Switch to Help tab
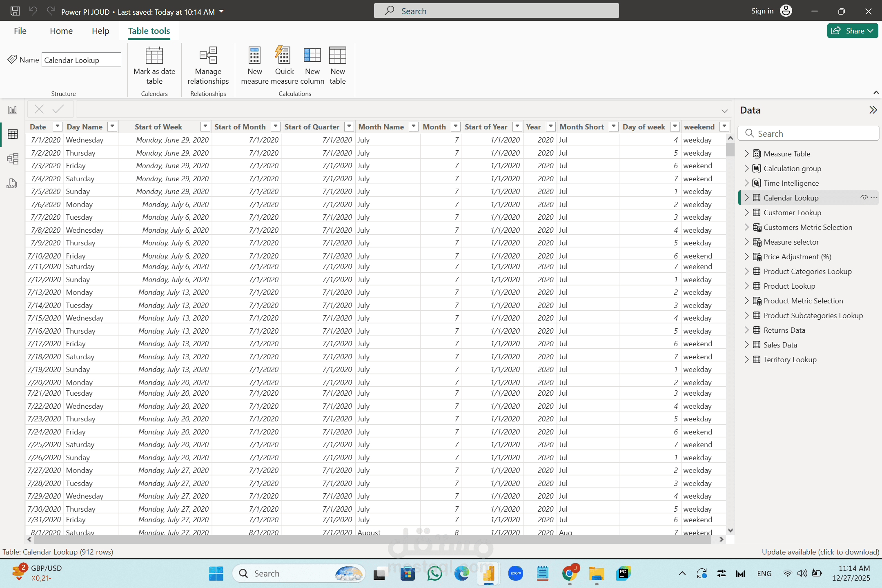This screenshot has height=588, width=882. click(100, 31)
